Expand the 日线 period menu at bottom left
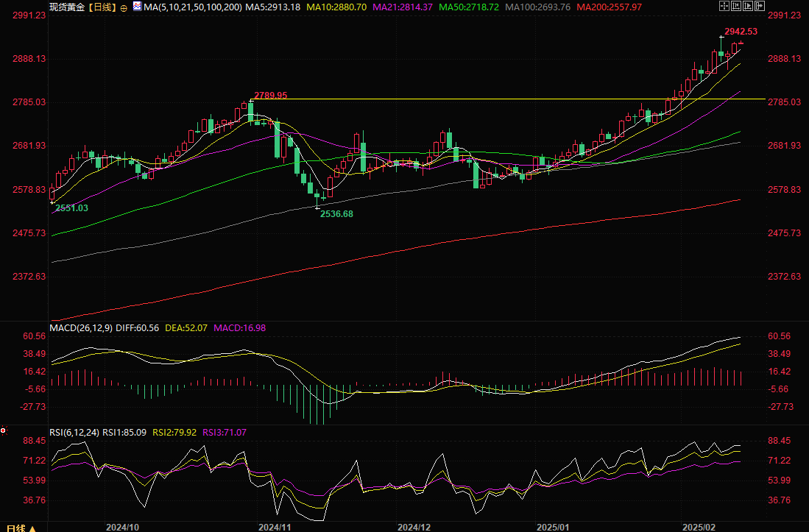 point(16,528)
